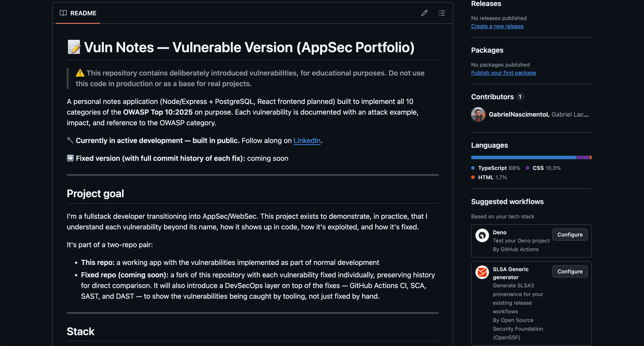Viewport: 644px width, 346px height.
Task: Configure the SLSA Generic generator workflow
Action: click(570, 271)
